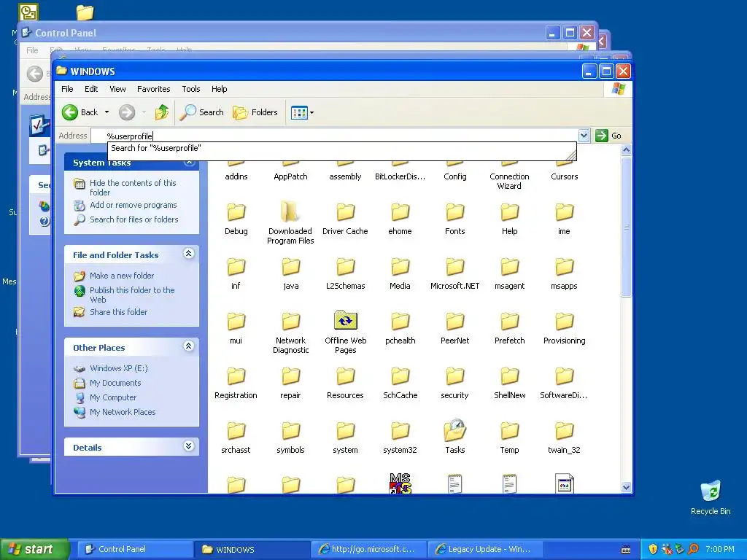Click Add or remove programs link
The height and width of the screenshot is (560, 747).
click(133, 205)
